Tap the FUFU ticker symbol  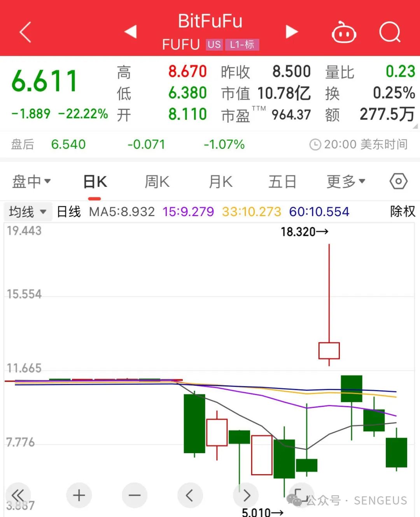[181, 45]
